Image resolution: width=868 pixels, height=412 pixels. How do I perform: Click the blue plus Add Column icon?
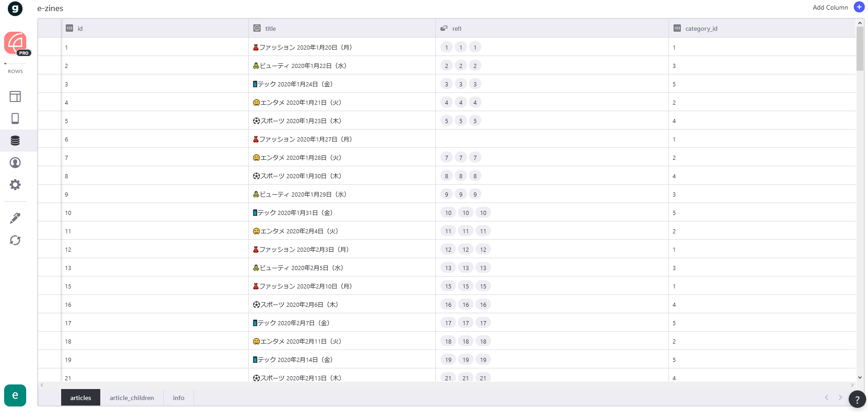(x=859, y=7)
